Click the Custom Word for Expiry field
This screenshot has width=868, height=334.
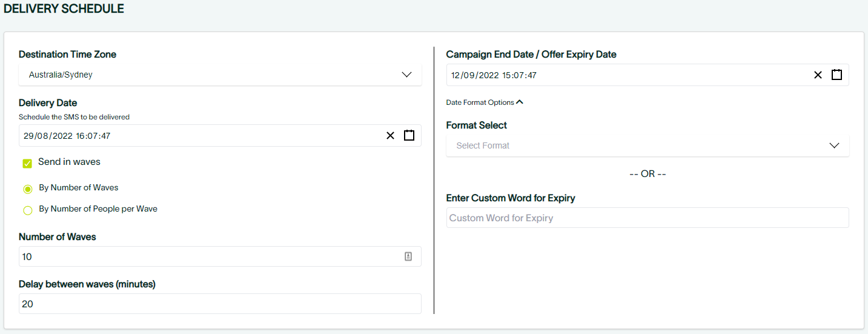pyautogui.click(x=647, y=218)
